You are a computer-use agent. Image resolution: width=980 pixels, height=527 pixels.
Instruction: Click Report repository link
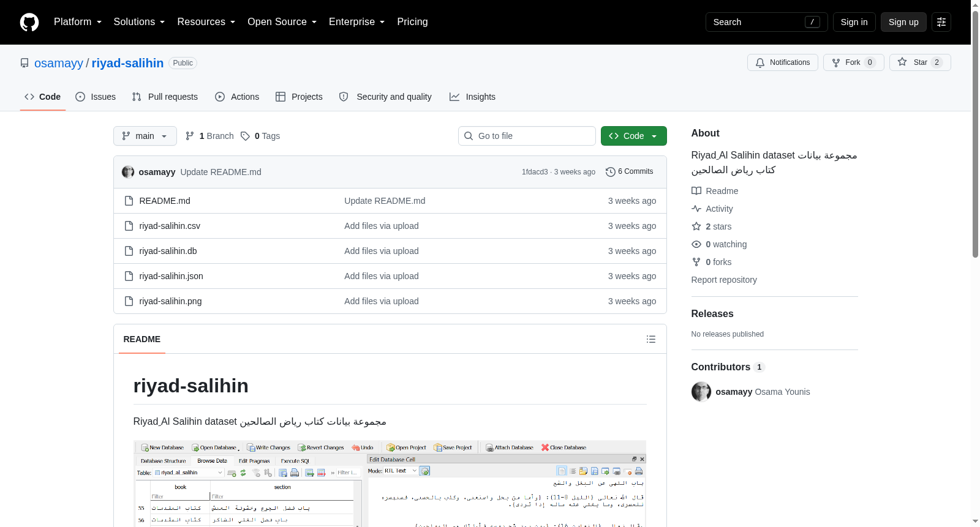724,280
